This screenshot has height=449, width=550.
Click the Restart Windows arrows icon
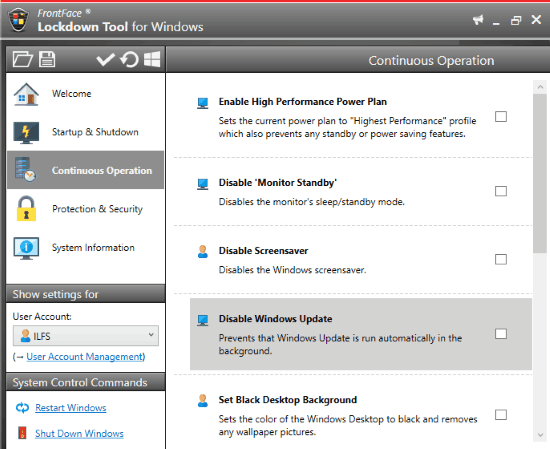click(22, 408)
